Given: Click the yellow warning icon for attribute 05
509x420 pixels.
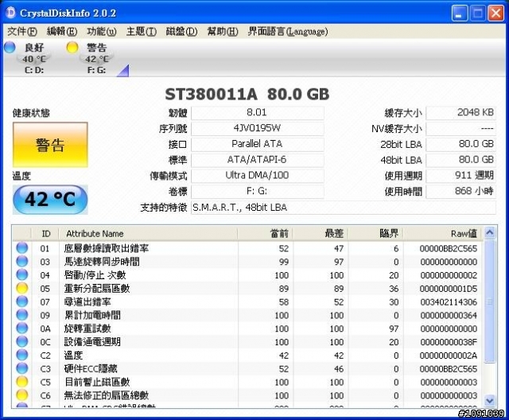Looking at the screenshot, I should tap(22, 288).
